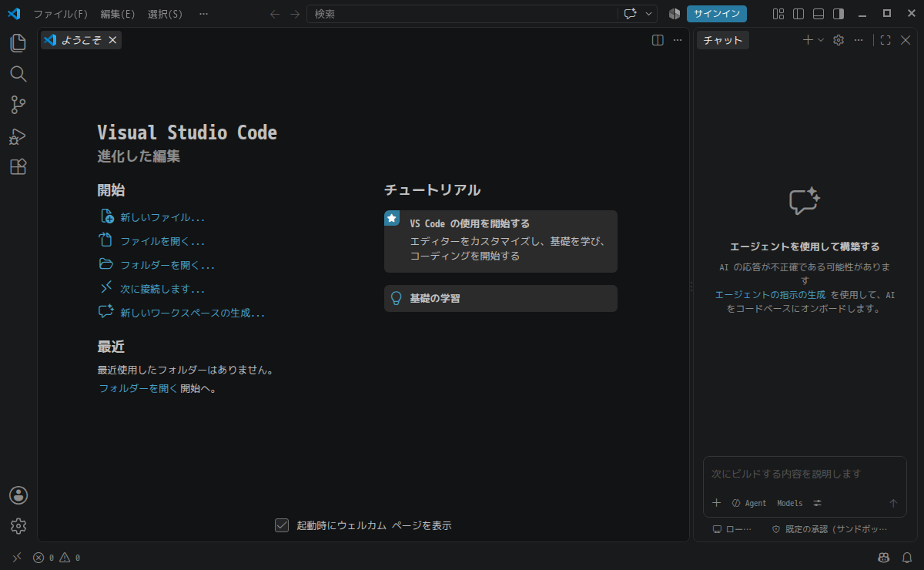This screenshot has height=570, width=924.
Task: Open VS Code の使用を開始する walkthrough
Action: point(500,241)
